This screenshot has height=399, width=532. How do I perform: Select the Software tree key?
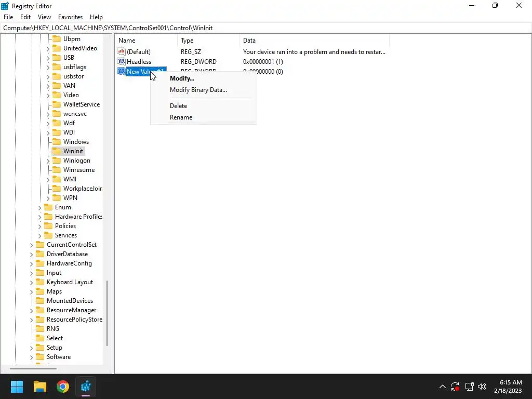(59, 357)
